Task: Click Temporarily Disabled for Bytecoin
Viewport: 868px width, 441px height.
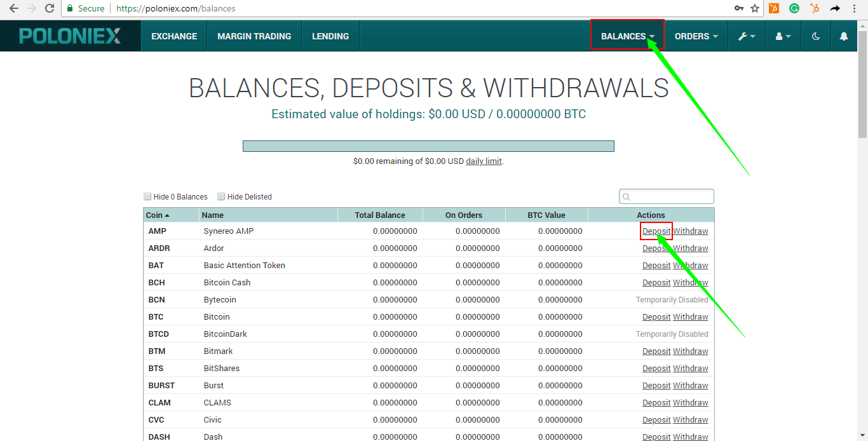Action: pyautogui.click(x=672, y=300)
